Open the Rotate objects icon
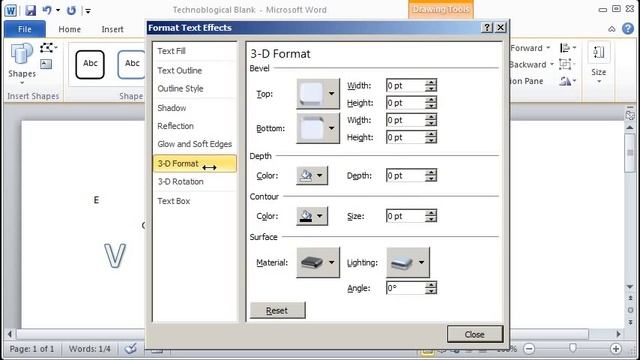The image size is (640, 360). tap(567, 81)
